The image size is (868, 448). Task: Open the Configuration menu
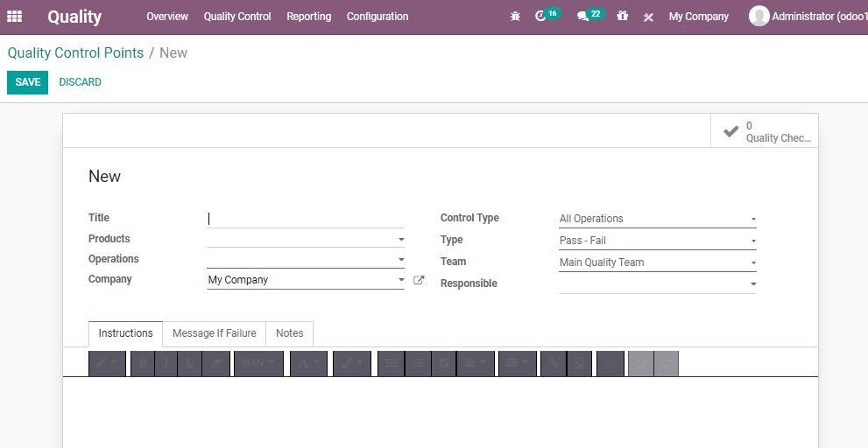[378, 17]
